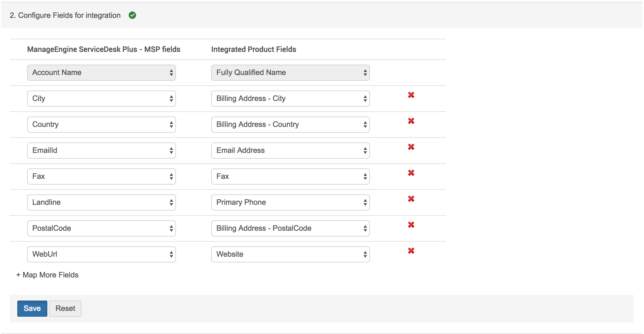The width and height of the screenshot is (644, 334).
Task: Click the Configure Fields for integration header
Action: [x=65, y=15]
